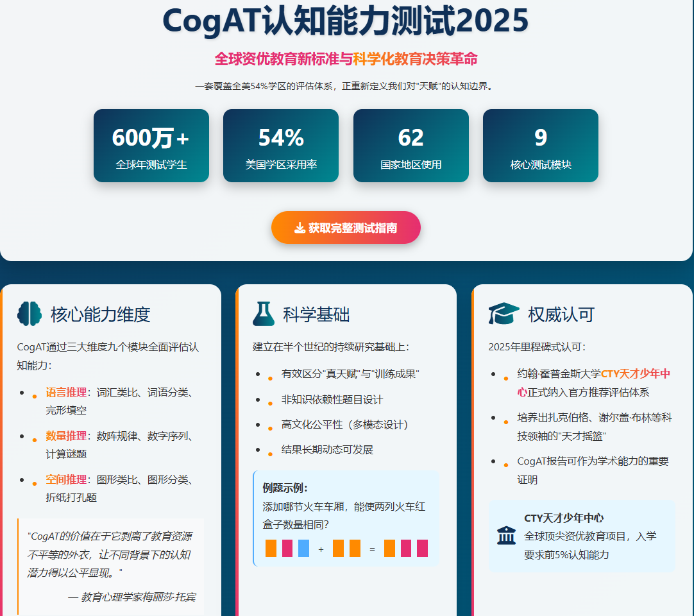Click the description 全球顶尖资优教育项目 in the info card
The height and width of the screenshot is (616, 694).
coord(591,545)
